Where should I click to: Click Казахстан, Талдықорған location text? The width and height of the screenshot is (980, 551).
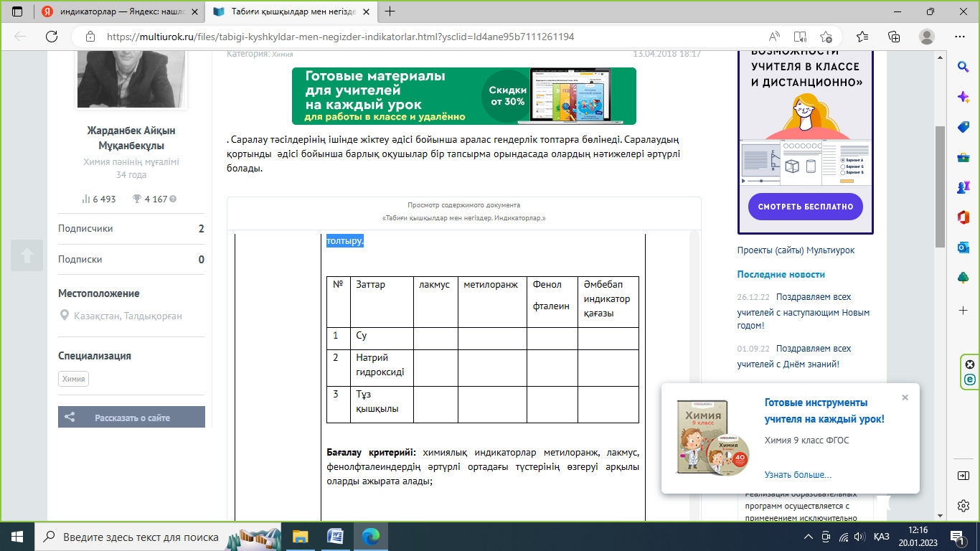(x=128, y=316)
